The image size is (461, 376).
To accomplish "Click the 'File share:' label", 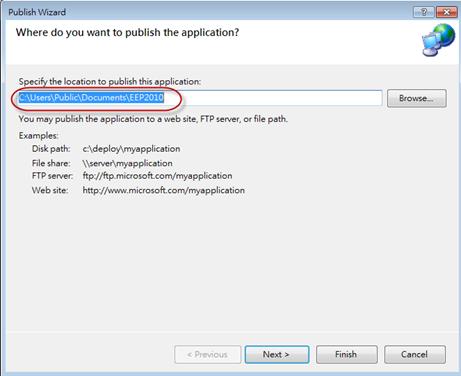I will 51,163.
